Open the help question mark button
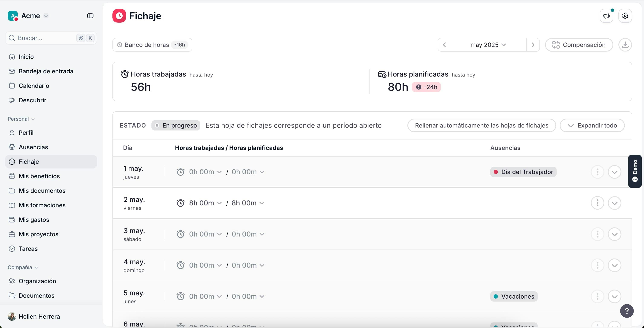 point(627,311)
